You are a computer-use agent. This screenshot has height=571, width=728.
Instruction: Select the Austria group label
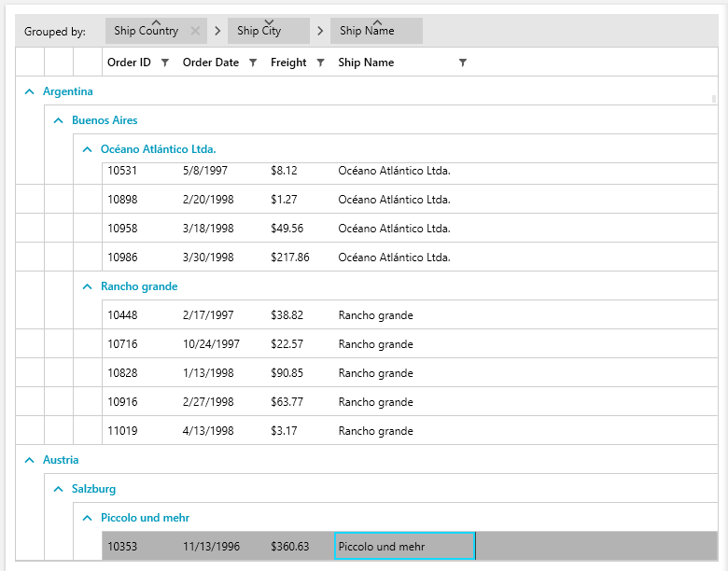tap(61, 460)
